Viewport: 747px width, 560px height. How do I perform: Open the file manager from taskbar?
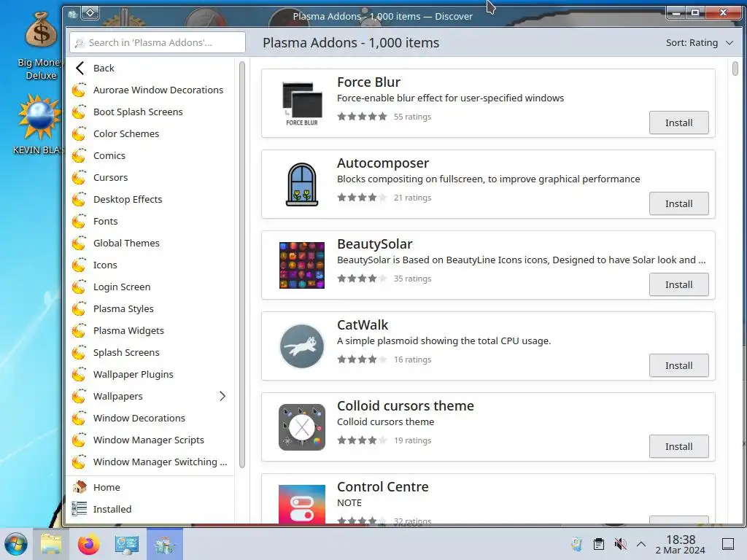pos(51,544)
